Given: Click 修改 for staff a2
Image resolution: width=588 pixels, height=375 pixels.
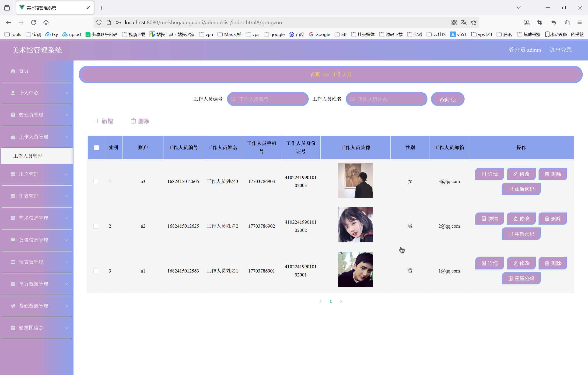Looking at the screenshot, I should pyautogui.click(x=521, y=219).
